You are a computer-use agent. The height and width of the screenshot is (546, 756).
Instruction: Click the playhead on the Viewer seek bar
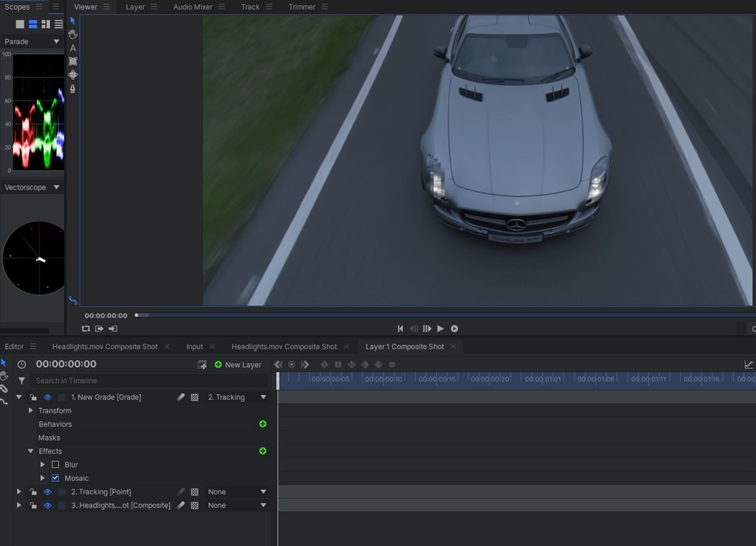[x=137, y=314]
